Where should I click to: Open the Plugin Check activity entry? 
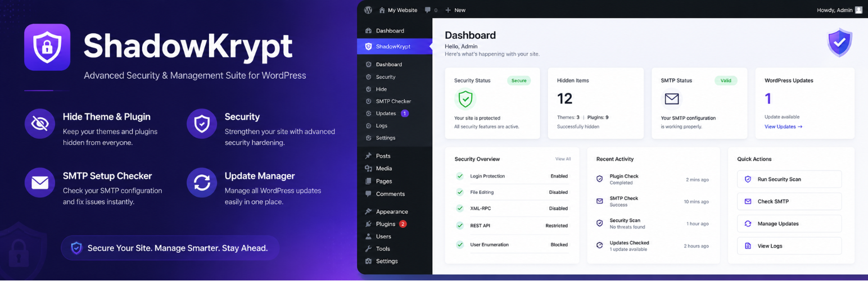coord(653,179)
